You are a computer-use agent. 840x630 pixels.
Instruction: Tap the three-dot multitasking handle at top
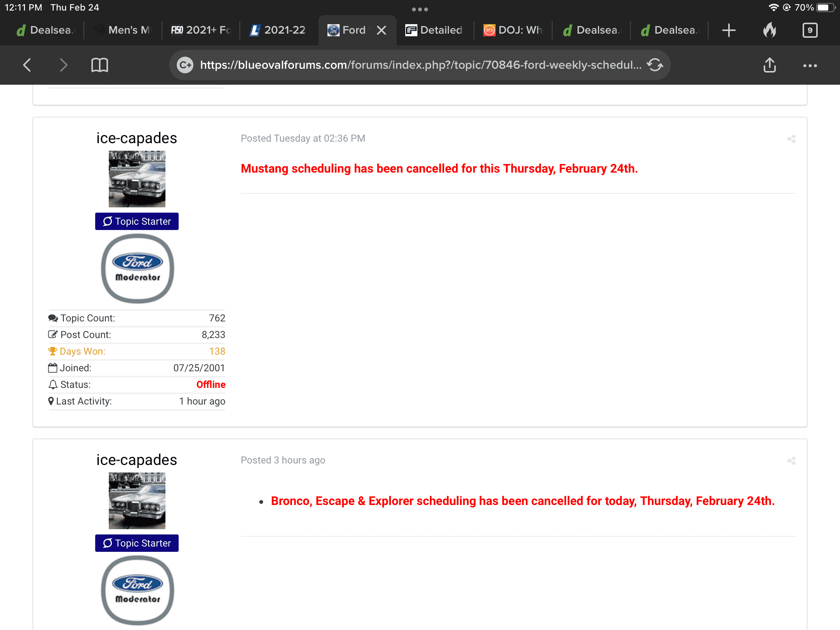pyautogui.click(x=420, y=9)
